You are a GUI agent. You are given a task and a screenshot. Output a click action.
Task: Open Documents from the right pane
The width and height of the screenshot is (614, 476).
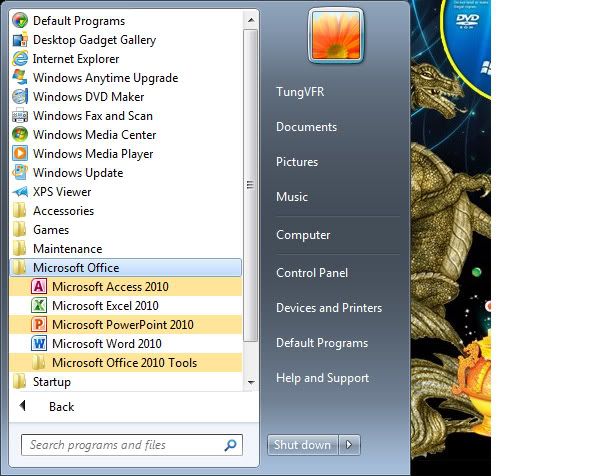[306, 127]
